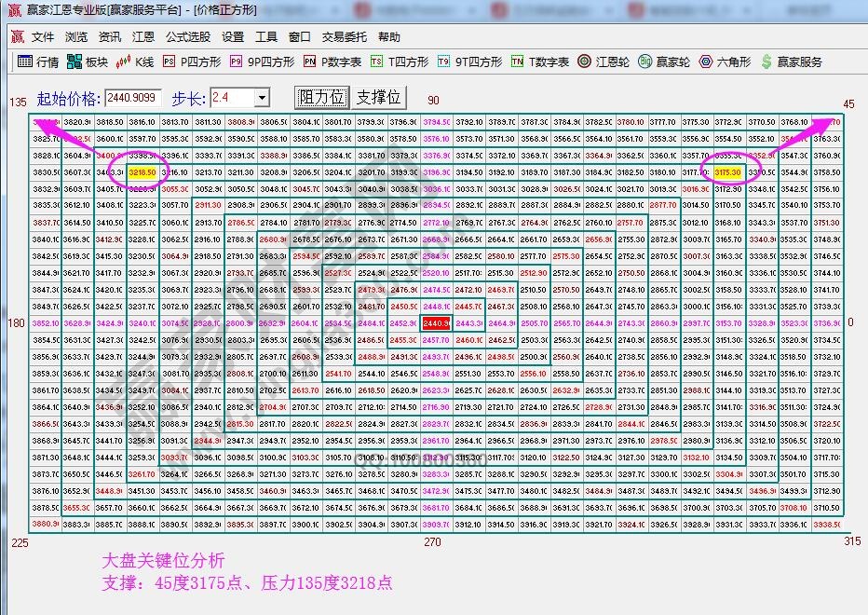Image resolution: width=868 pixels, height=615 pixels.
Task: Open the 江恩 menu
Action: pyautogui.click(x=143, y=37)
